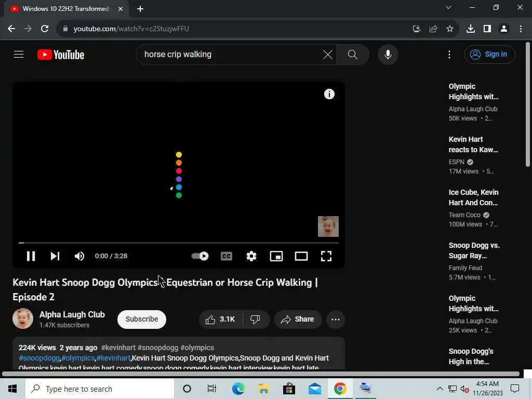The width and height of the screenshot is (532, 399).
Task: Click the magnifier search button
Action: point(353,54)
